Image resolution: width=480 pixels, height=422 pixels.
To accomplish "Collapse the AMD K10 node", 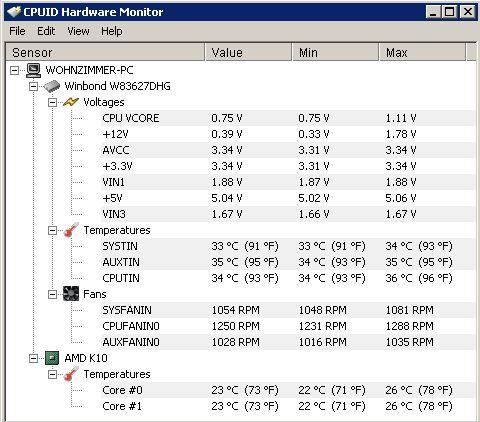I will pos(33,358).
